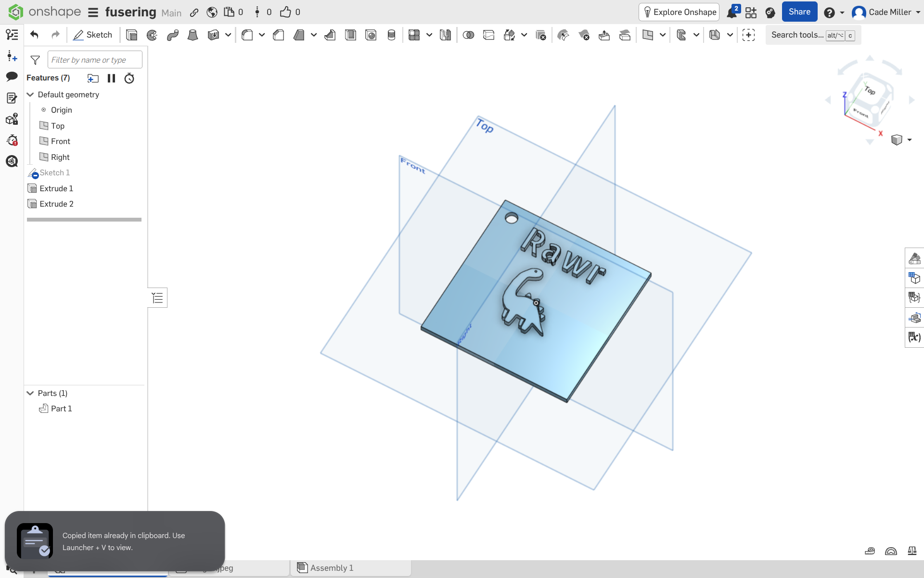Click the feature list rollback bar
The image size is (924, 578).
tap(84, 220)
